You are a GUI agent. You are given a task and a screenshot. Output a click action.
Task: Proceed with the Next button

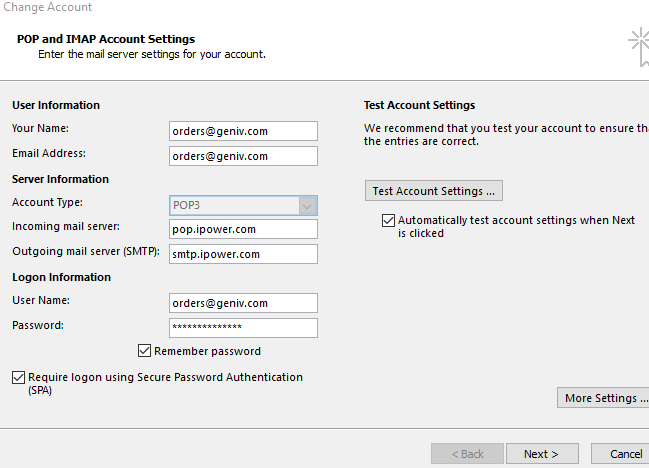[542, 454]
